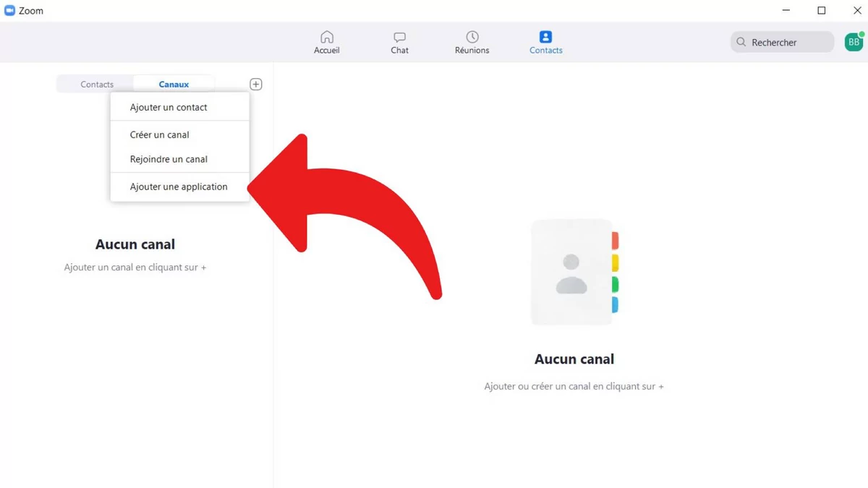This screenshot has height=488, width=868.
Task: Open the Chat tab
Action: 399,43
